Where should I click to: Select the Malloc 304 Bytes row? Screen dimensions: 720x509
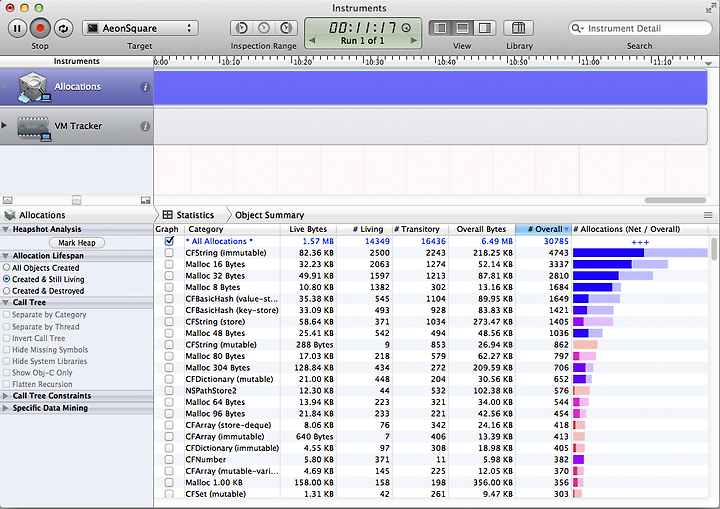click(x=431, y=368)
